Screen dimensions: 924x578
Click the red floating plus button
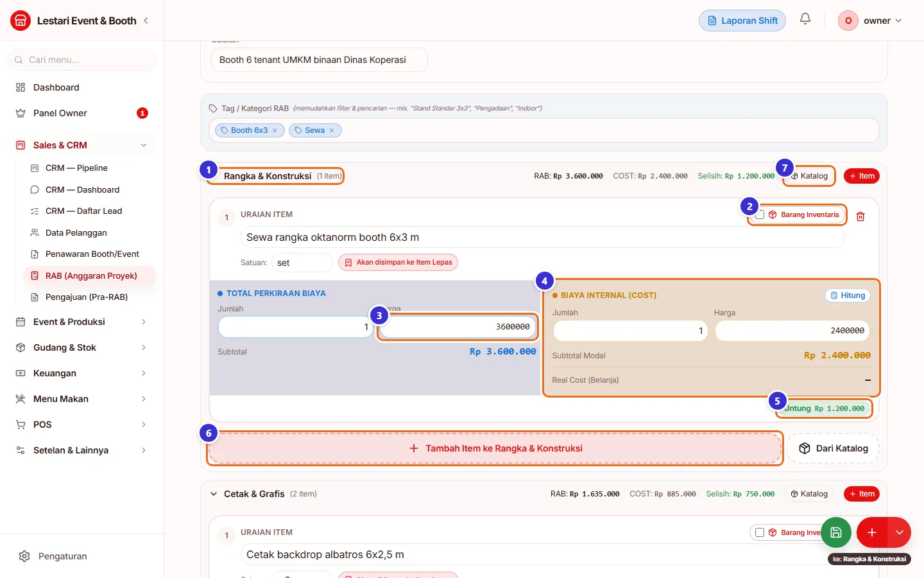(x=872, y=532)
